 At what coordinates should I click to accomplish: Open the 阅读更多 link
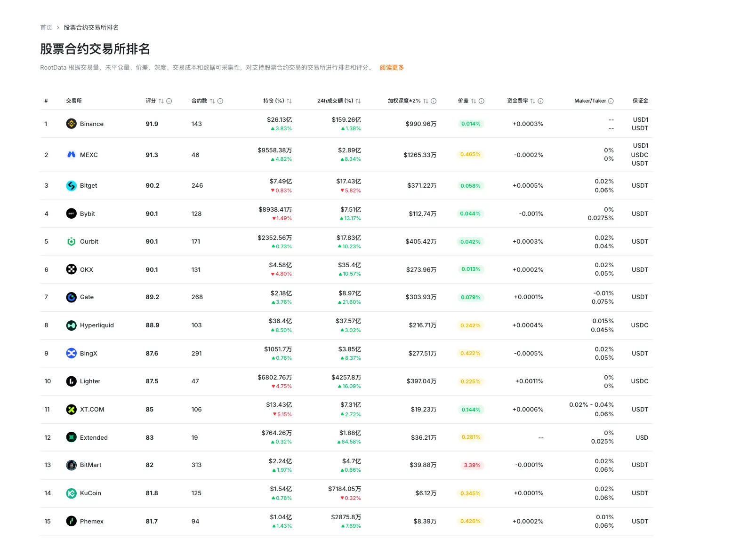(x=392, y=68)
